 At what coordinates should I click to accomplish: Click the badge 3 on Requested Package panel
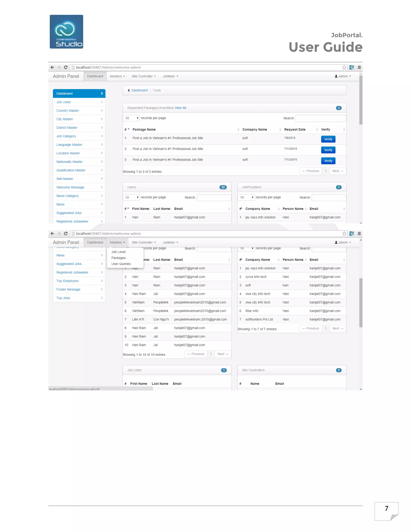click(x=338, y=108)
